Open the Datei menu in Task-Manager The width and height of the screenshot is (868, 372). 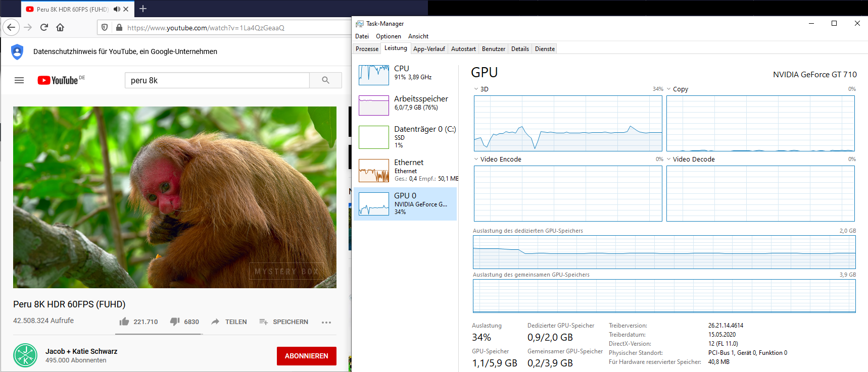pos(362,36)
